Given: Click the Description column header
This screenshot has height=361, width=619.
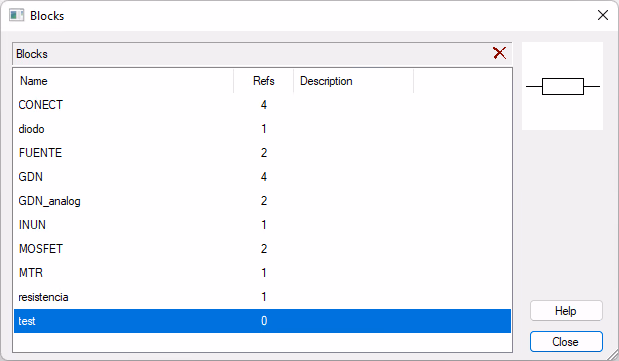Looking at the screenshot, I should point(354,81).
